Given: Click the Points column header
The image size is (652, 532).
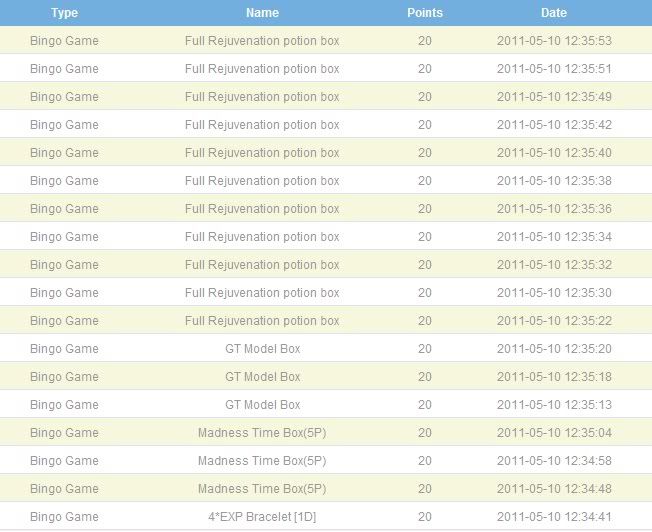Looking at the screenshot, I should (425, 12).
